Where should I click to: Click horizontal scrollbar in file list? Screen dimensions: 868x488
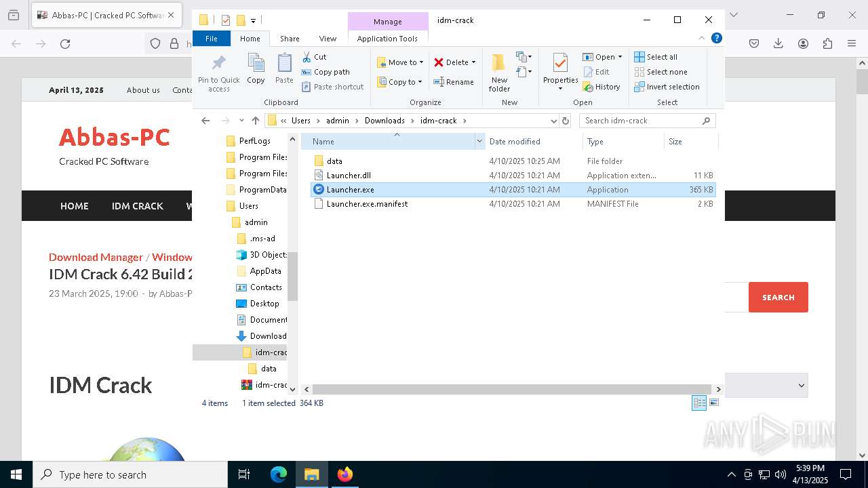pyautogui.click(x=511, y=389)
